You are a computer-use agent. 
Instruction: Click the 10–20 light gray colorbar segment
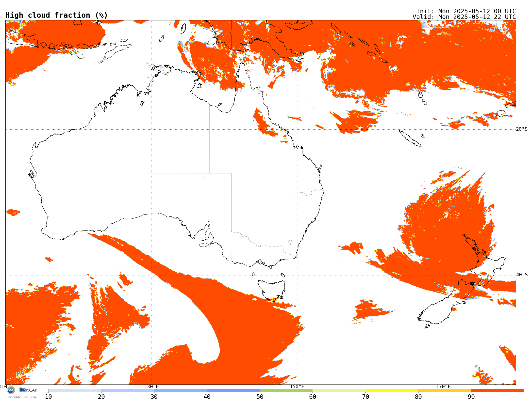point(75,391)
